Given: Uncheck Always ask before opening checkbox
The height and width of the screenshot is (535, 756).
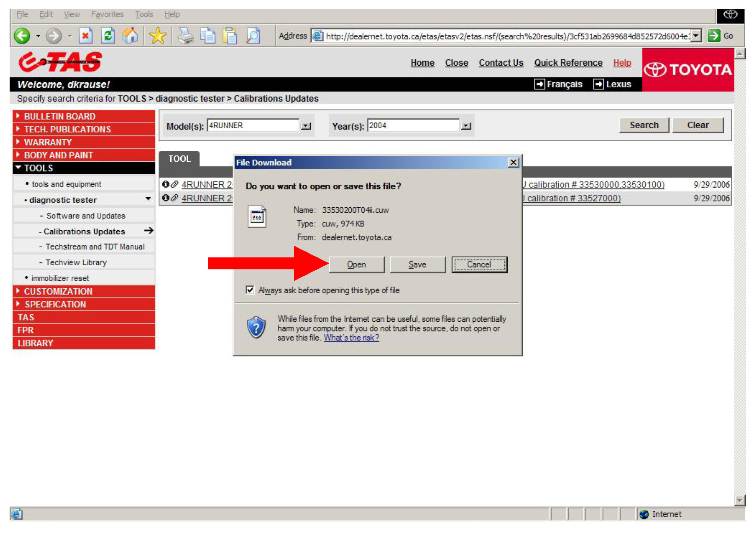Looking at the screenshot, I should tap(250, 290).
